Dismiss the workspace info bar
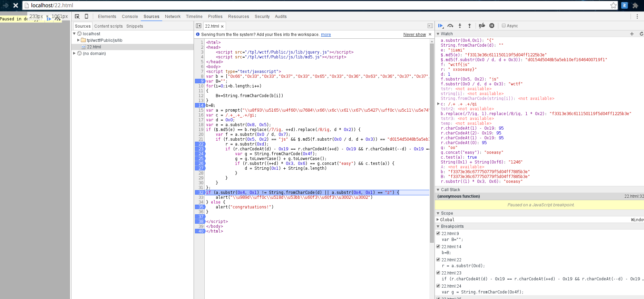The height and width of the screenshot is (299, 644). (430, 34)
